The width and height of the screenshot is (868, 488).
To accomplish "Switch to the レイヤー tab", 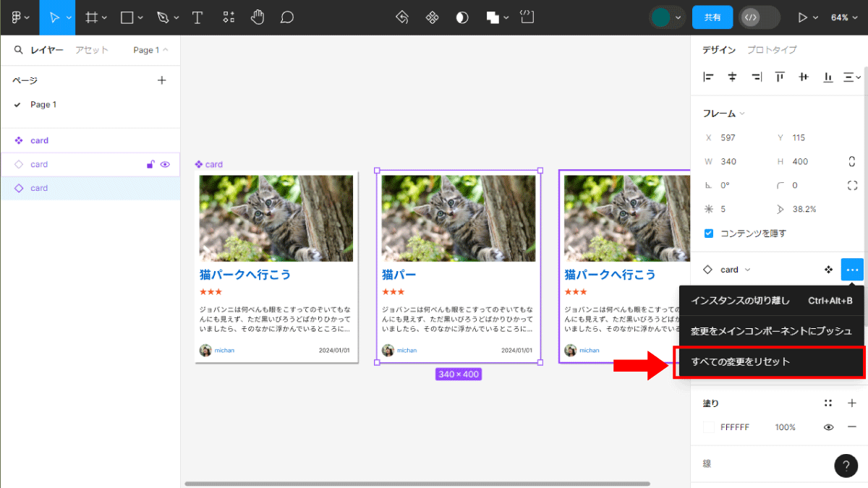I will (47, 50).
